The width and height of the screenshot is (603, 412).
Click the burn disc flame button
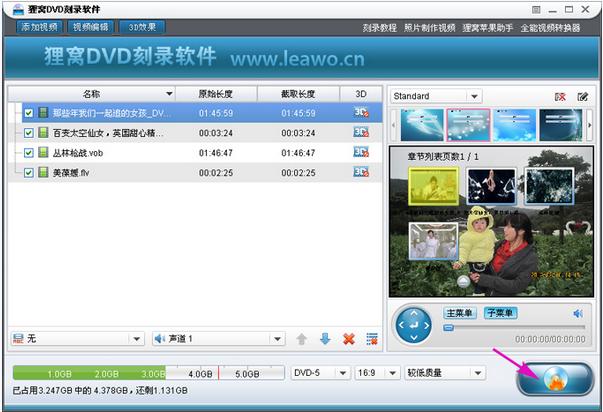[558, 379]
